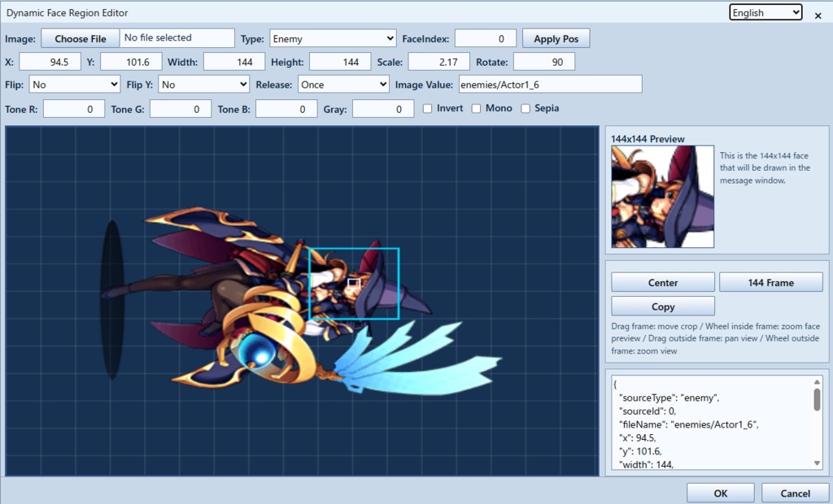The height and width of the screenshot is (504, 833).
Task: Click the JSON scrollbar up arrow
Action: pos(817,382)
